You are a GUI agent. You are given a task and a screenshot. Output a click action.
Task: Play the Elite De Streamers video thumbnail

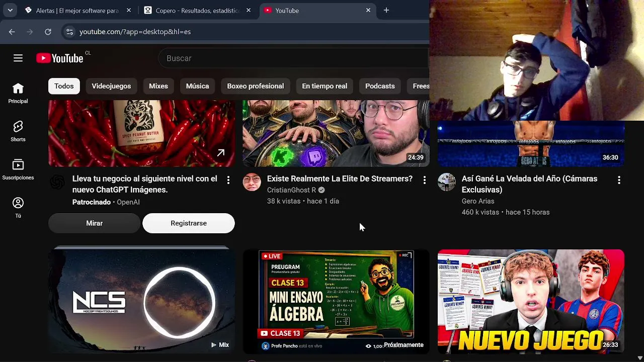[336, 133]
